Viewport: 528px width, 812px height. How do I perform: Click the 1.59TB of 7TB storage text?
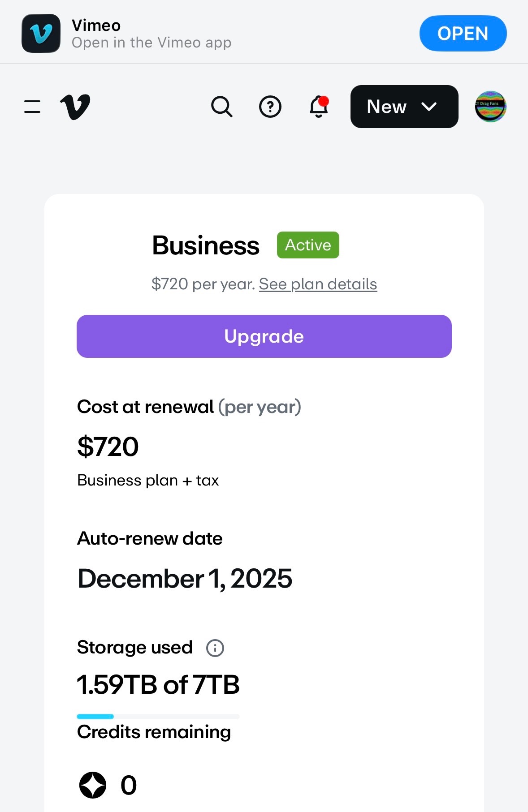(158, 684)
